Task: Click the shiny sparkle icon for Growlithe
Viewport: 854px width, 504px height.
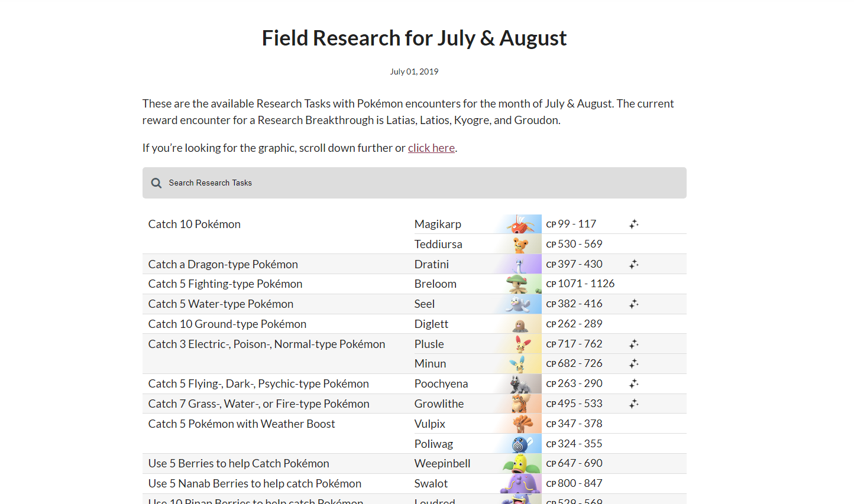Action: point(633,404)
